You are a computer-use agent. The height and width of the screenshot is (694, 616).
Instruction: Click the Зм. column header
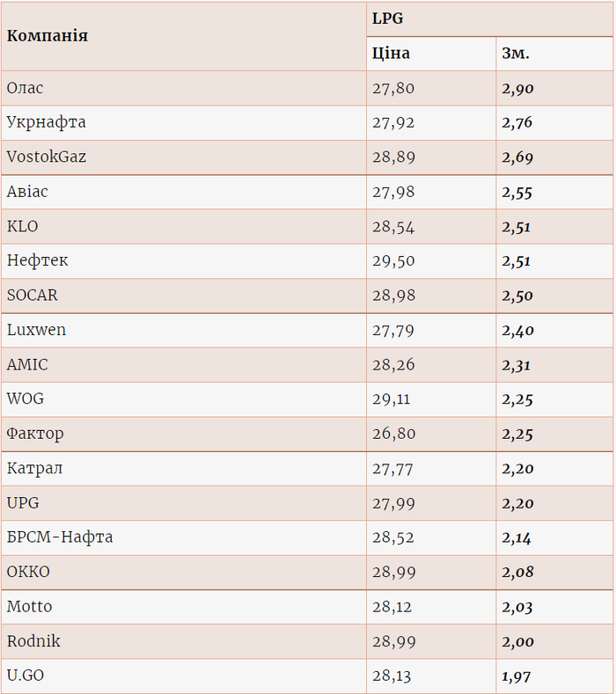[516, 54]
